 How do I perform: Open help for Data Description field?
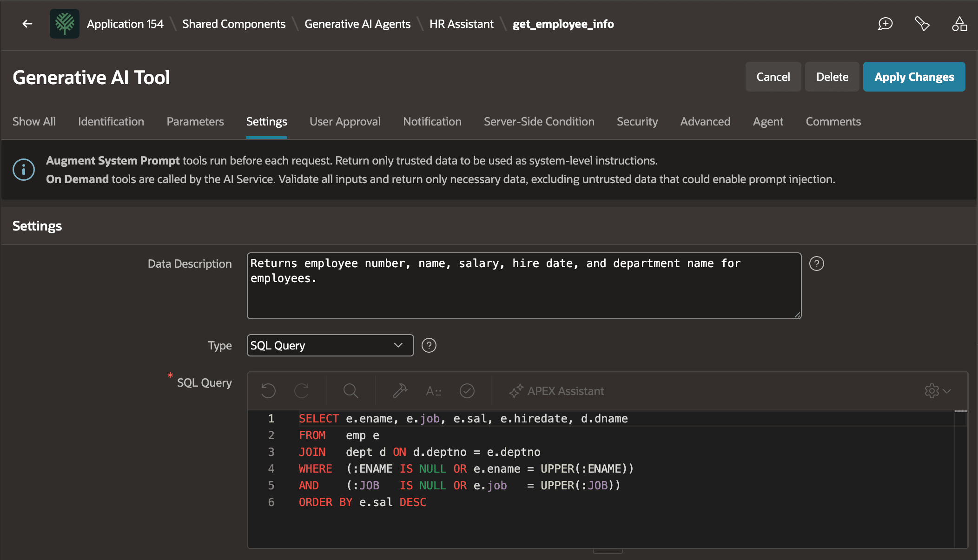[x=817, y=264]
